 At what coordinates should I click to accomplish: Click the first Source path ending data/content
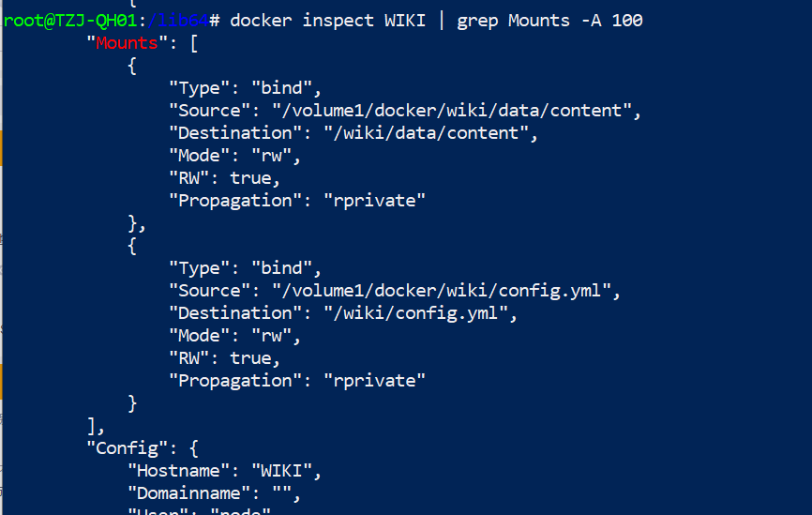pos(452,111)
